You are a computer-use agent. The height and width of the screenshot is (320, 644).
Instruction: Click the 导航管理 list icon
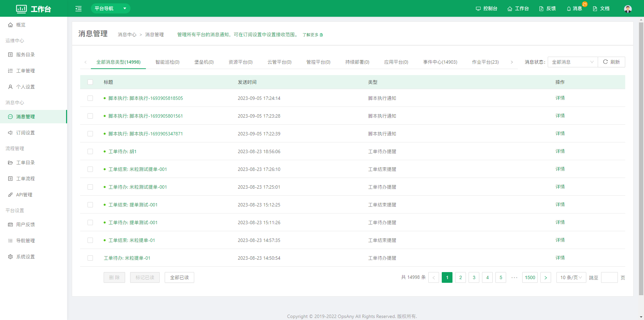10,241
